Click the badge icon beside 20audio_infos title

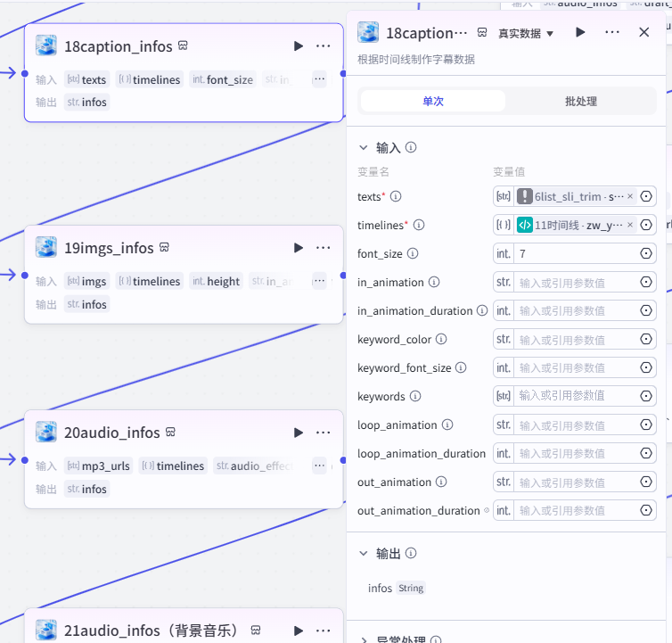pos(170,432)
